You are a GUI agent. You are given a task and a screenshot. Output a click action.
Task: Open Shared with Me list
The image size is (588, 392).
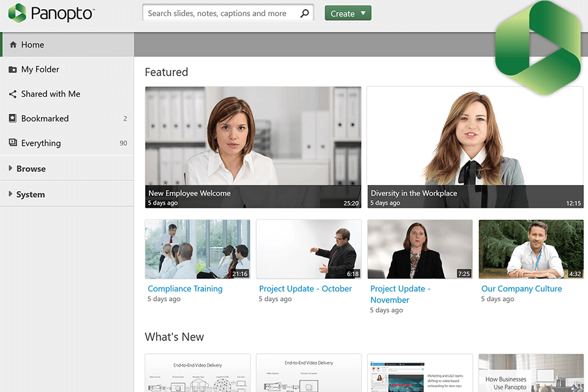pyautogui.click(x=67, y=94)
